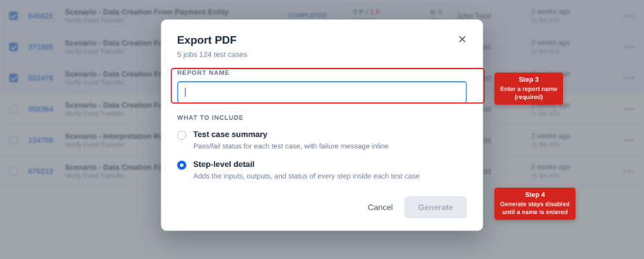Screen dimensions: 644x259
Task: Open three-dot menu for job 502478
Action: [628, 78]
